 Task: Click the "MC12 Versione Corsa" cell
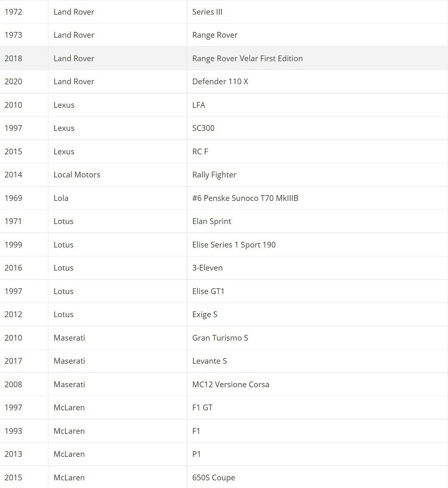point(231,384)
